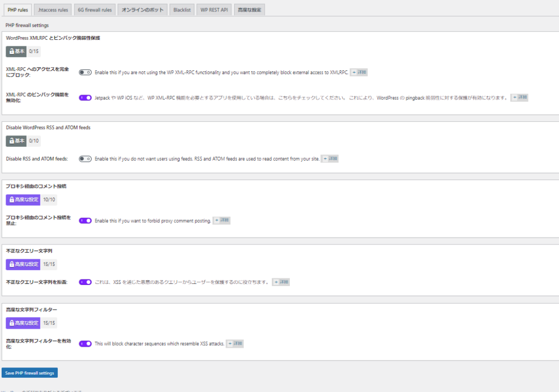Disable the XML-RPC pingback protection toggle
The image size is (559, 392).
tap(85, 98)
